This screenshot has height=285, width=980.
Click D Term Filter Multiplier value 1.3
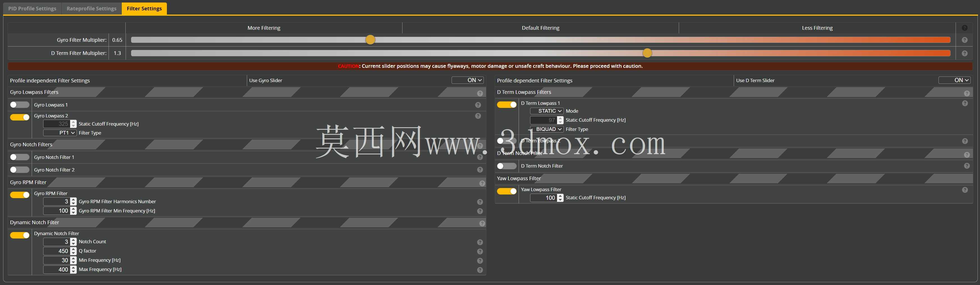[117, 53]
